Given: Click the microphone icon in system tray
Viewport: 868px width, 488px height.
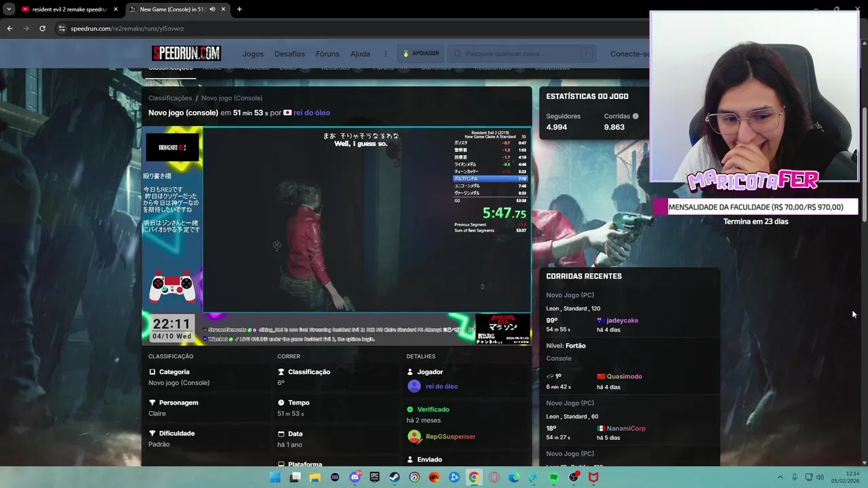Looking at the screenshot, I should pyautogui.click(x=795, y=477).
